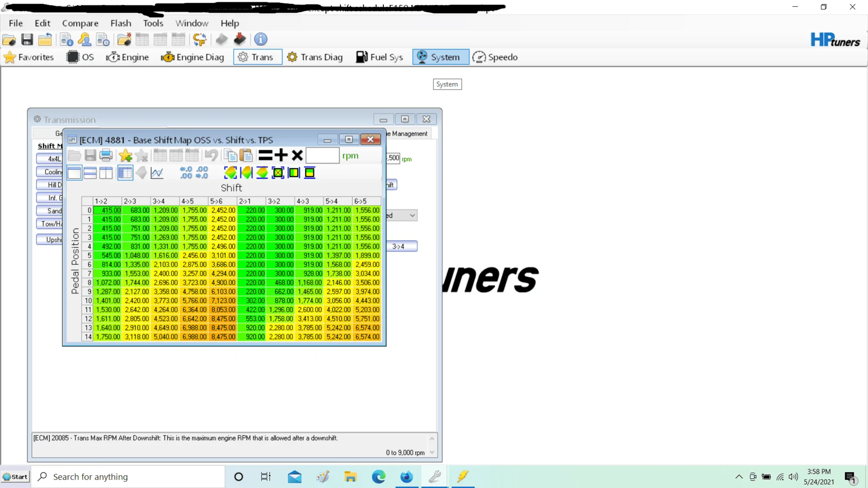Copy table values icon

tap(230, 156)
